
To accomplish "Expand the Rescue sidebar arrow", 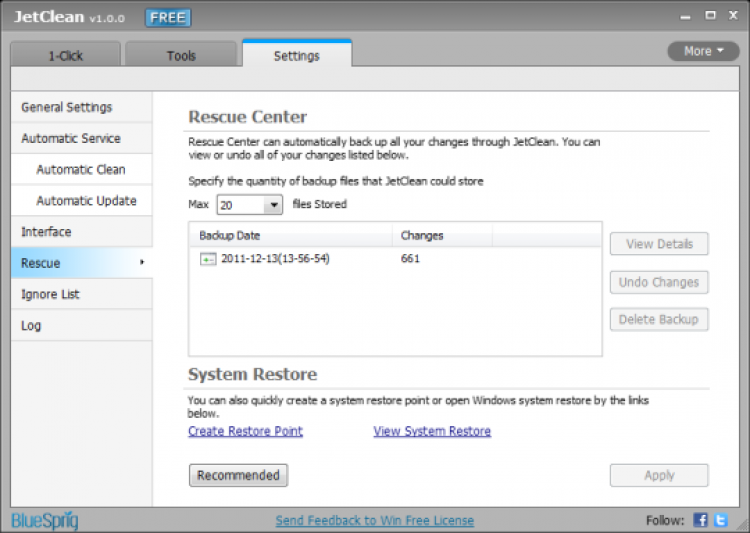I will click(x=142, y=262).
